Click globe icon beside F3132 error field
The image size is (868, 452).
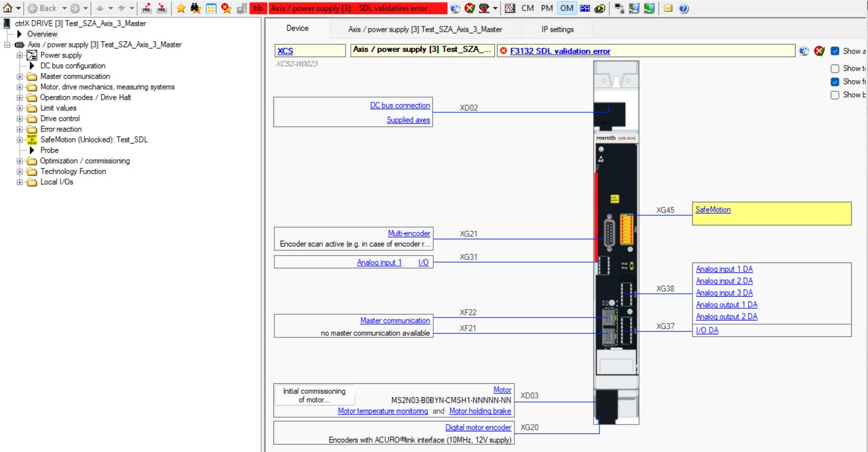[x=804, y=51]
